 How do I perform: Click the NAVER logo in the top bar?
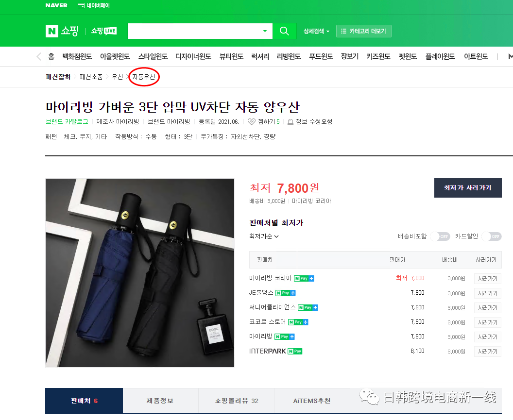(56, 6)
